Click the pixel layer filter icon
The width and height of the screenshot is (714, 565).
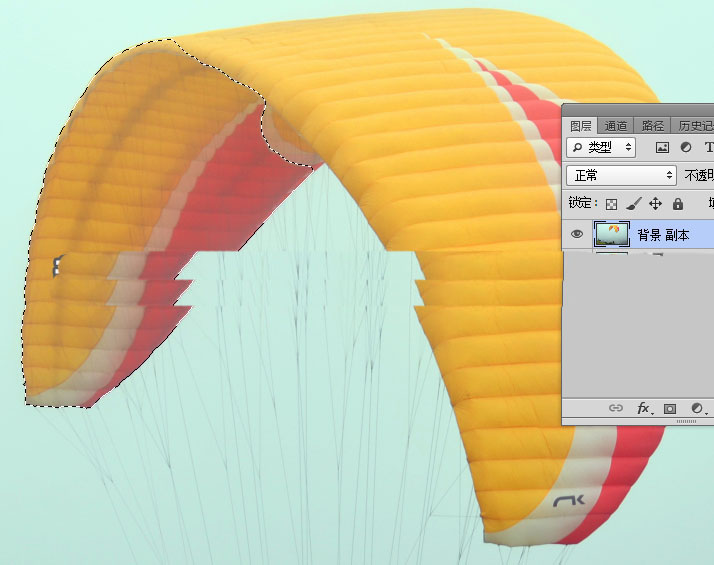click(x=662, y=147)
